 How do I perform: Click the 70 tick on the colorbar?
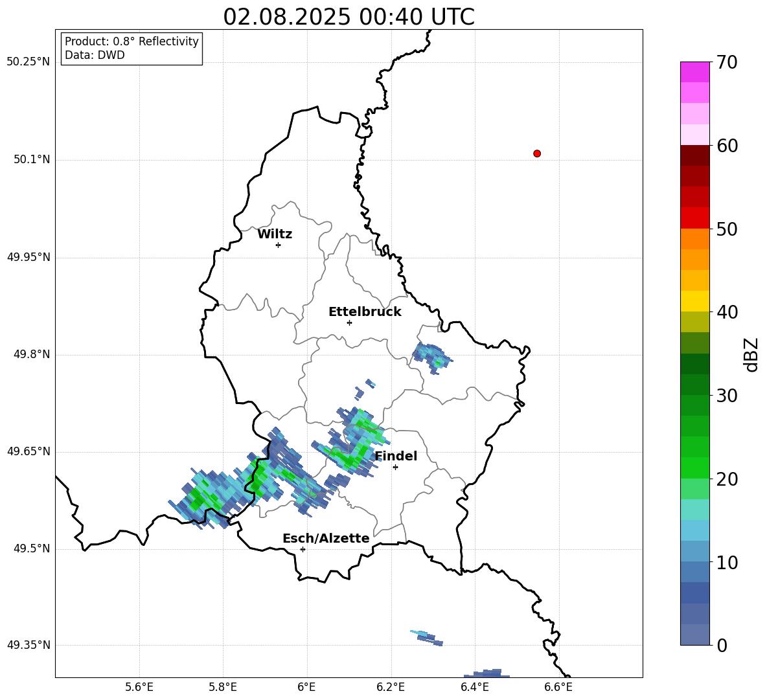[727, 62]
